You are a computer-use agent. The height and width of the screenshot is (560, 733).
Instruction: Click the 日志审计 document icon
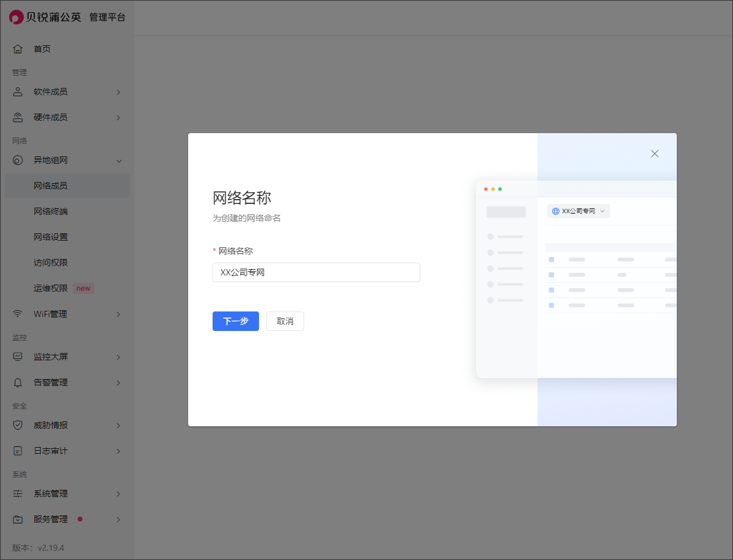click(x=18, y=451)
